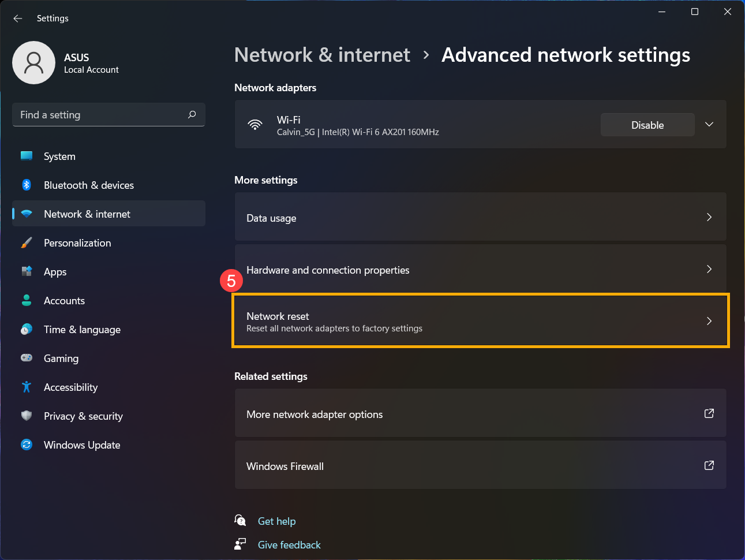Open Hardware and connection properties
The height and width of the screenshot is (560, 745).
(480, 269)
